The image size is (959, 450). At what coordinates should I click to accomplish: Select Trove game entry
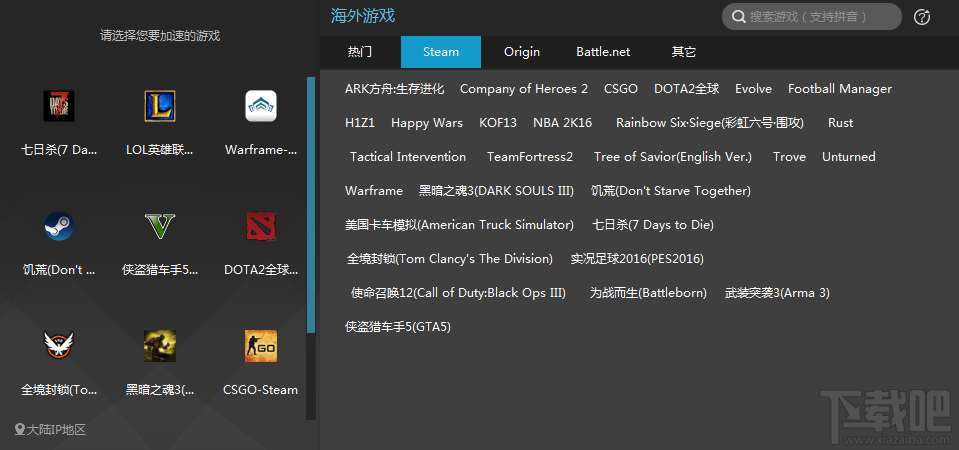(x=789, y=157)
